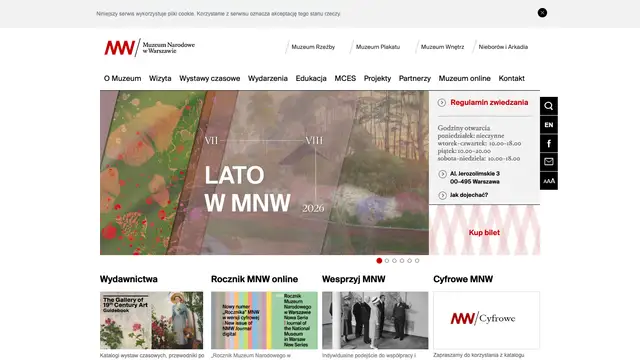
Task: Go to Muzeum Rzeźby branch link
Action: click(x=313, y=47)
